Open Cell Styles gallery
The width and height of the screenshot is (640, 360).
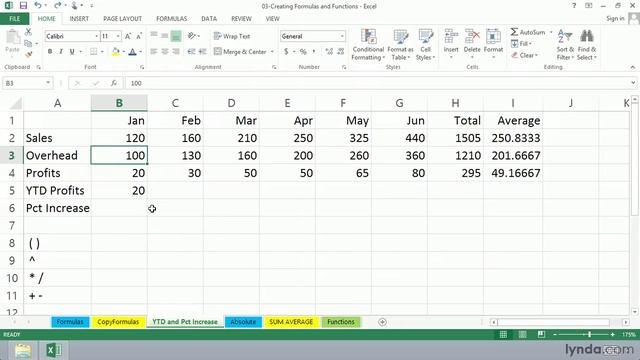click(x=425, y=45)
